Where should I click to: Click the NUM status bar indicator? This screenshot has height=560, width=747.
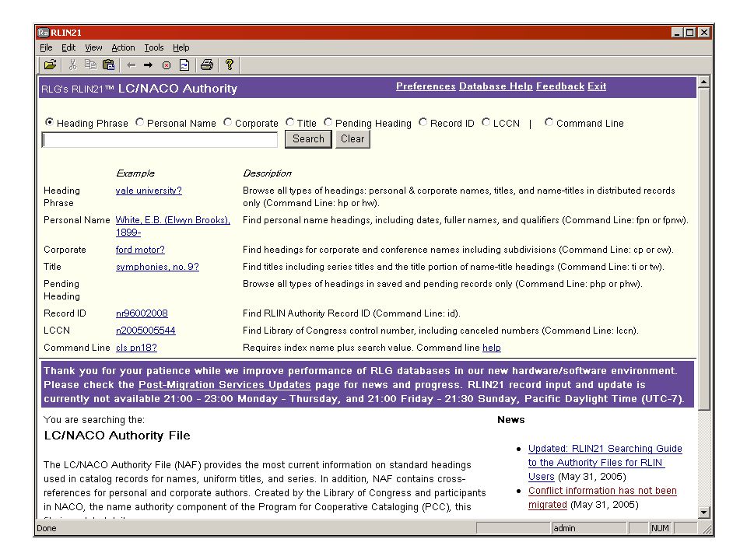coord(660,528)
